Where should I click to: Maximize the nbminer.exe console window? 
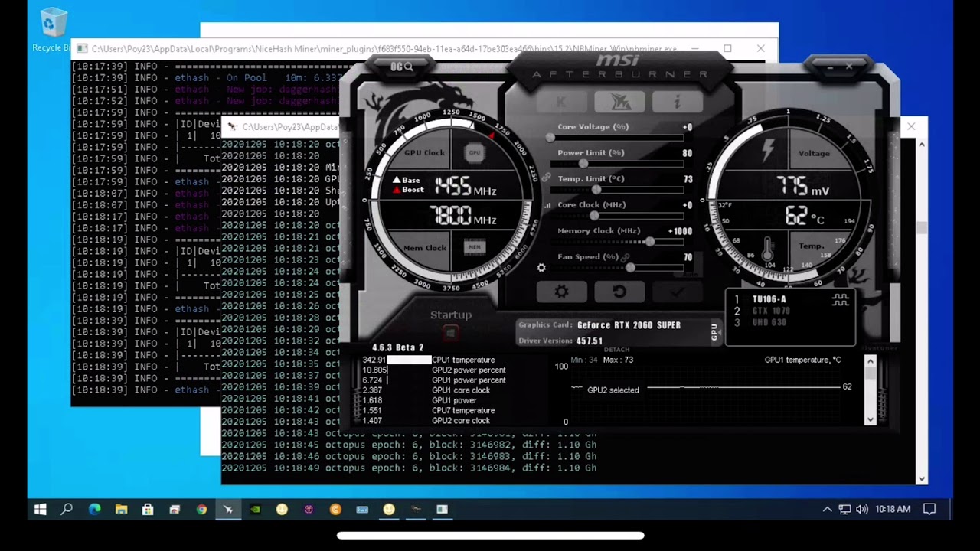pyautogui.click(x=727, y=48)
